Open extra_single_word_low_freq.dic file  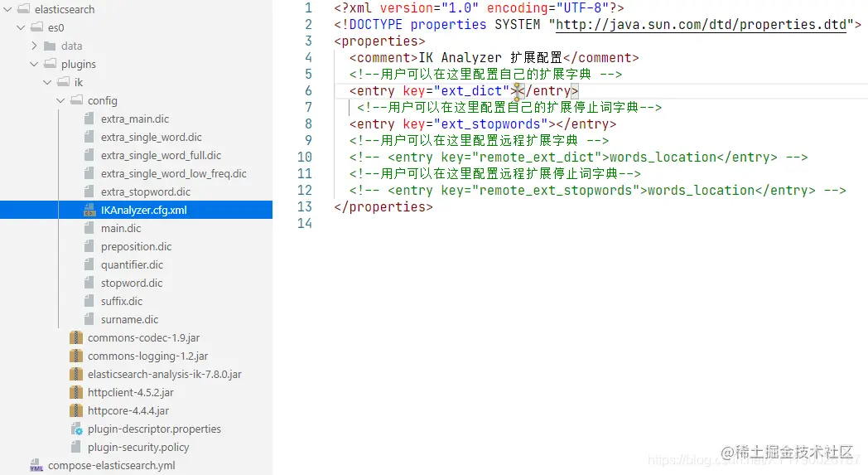[174, 174]
